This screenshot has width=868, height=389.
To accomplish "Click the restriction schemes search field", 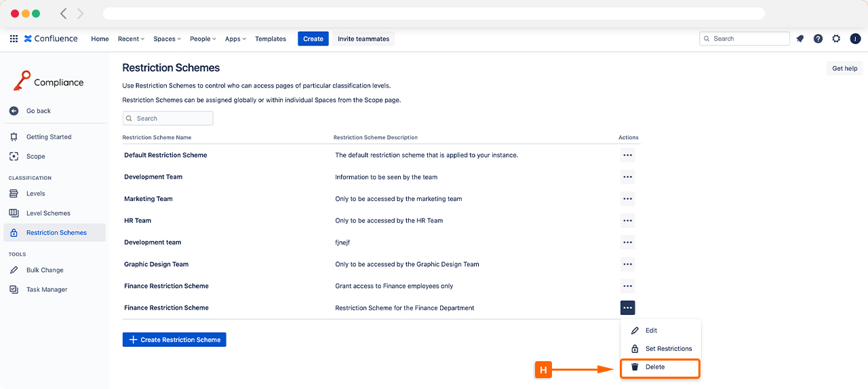I will coord(167,118).
